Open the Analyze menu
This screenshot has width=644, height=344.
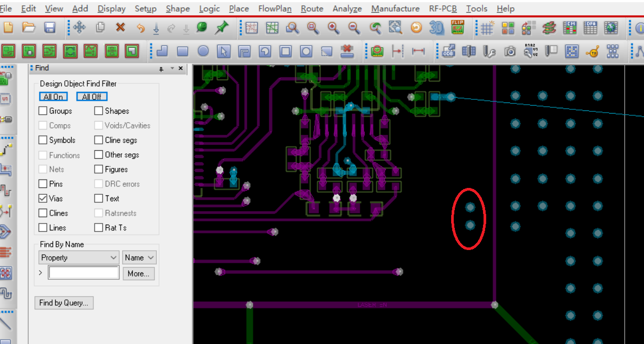pos(347,8)
